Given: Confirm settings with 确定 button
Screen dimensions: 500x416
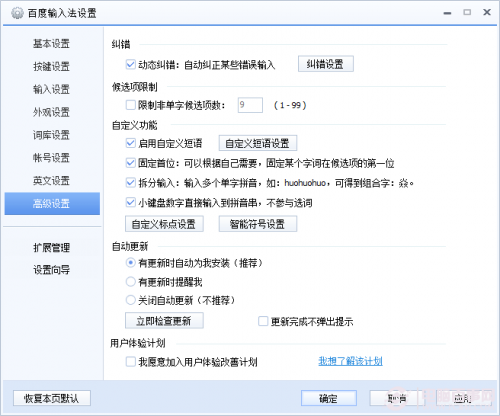Looking at the screenshot, I should (x=329, y=398).
